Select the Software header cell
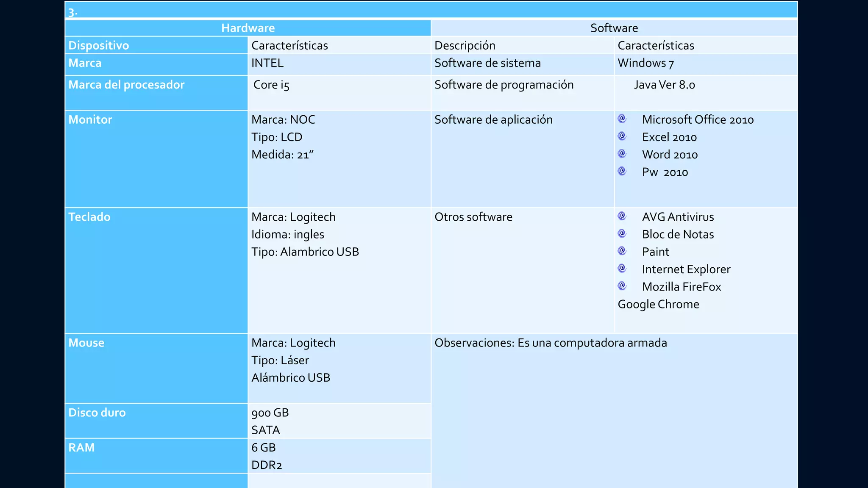The image size is (868, 488). (x=614, y=28)
